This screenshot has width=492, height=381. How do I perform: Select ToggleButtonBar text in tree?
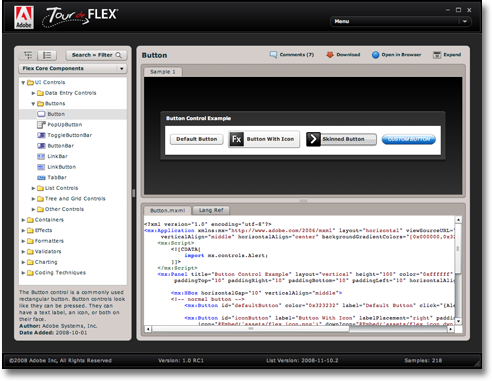tap(70, 135)
